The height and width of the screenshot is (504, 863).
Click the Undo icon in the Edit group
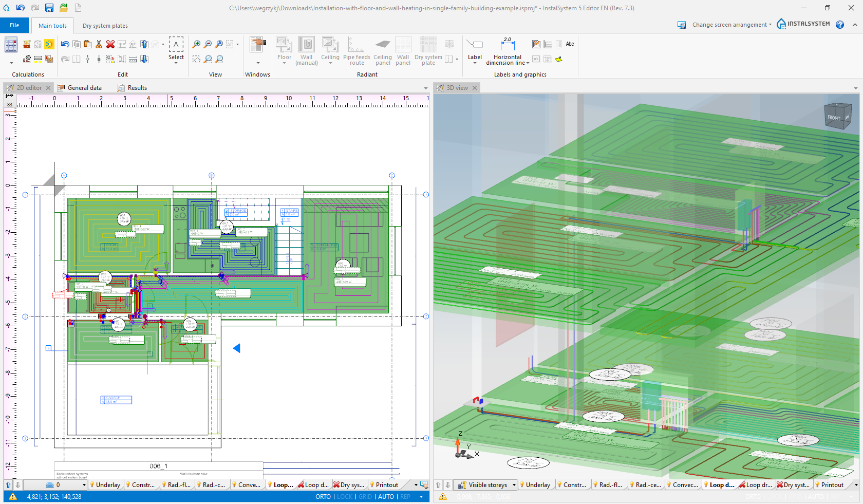(64, 44)
